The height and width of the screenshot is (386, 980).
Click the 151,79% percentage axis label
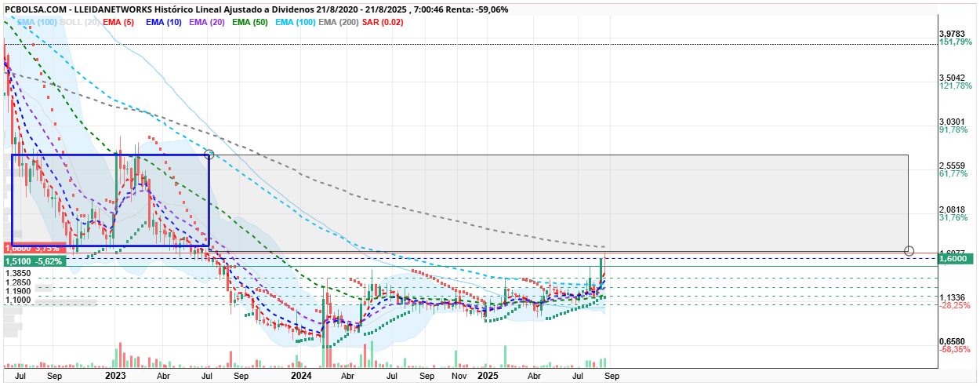click(x=956, y=42)
